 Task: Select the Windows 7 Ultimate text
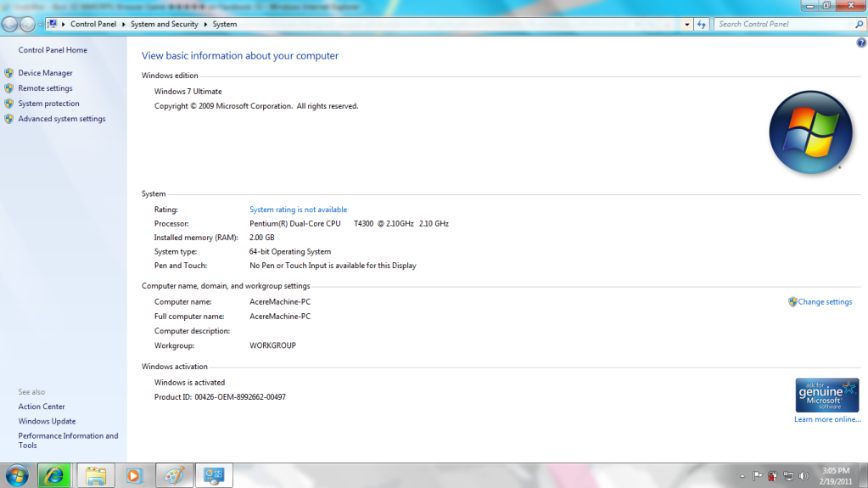click(188, 92)
